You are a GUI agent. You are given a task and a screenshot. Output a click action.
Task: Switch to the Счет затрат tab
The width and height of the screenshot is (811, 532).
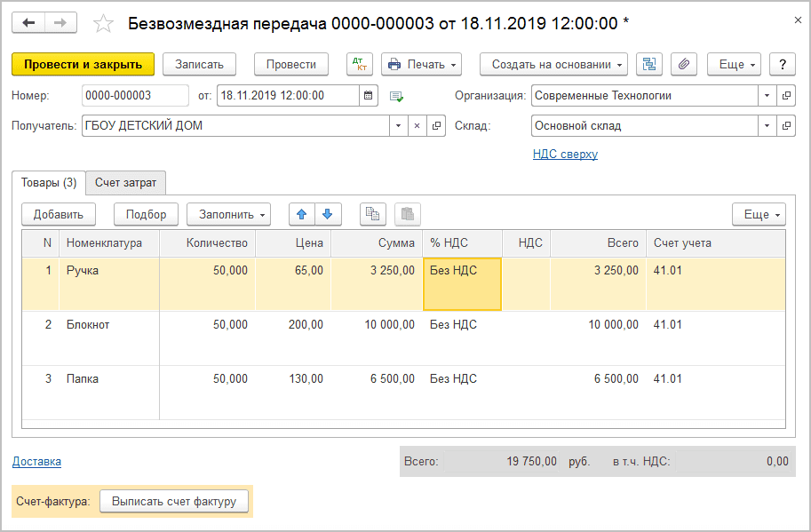coord(125,182)
